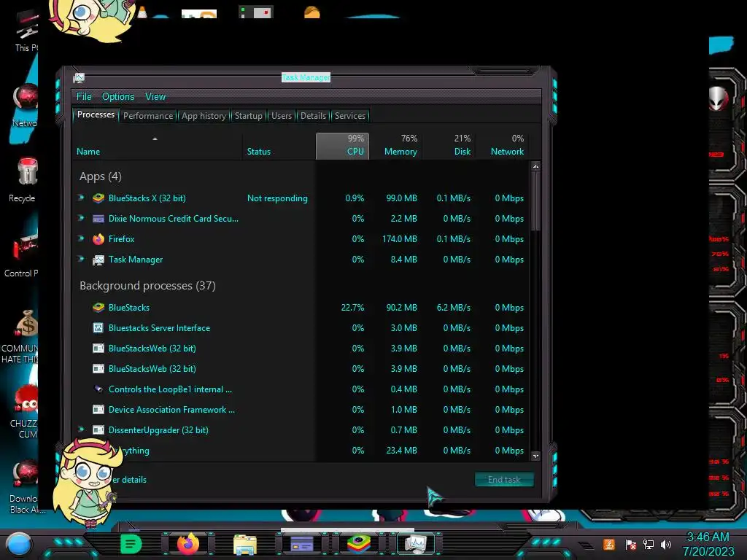Screen dimensions: 747x560
Task: Expand the DissenterUpgrader (32 bit) row
Action: tap(81, 429)
